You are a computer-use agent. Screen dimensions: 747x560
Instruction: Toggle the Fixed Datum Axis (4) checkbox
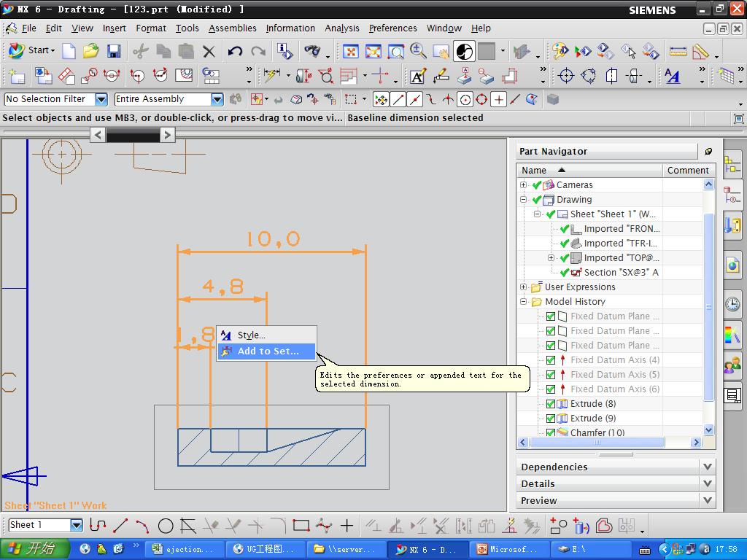tap(551, 359)
